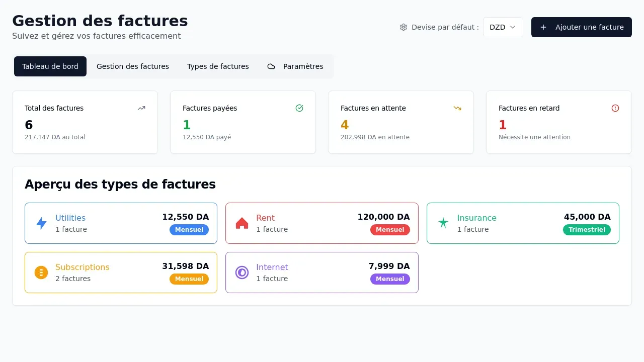Click the plus icon in Ajouter une facture
Viewport: 644px width, 362px height.
pyautogui.click(x=543, y=27)
